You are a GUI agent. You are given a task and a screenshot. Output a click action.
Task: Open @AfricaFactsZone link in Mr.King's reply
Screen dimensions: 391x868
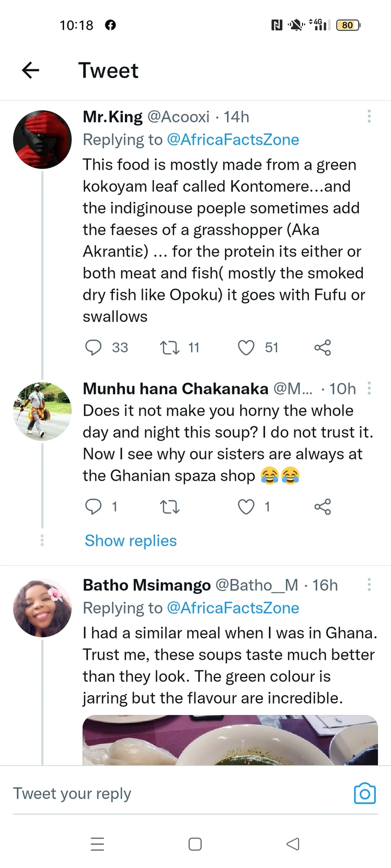[232, 140]
